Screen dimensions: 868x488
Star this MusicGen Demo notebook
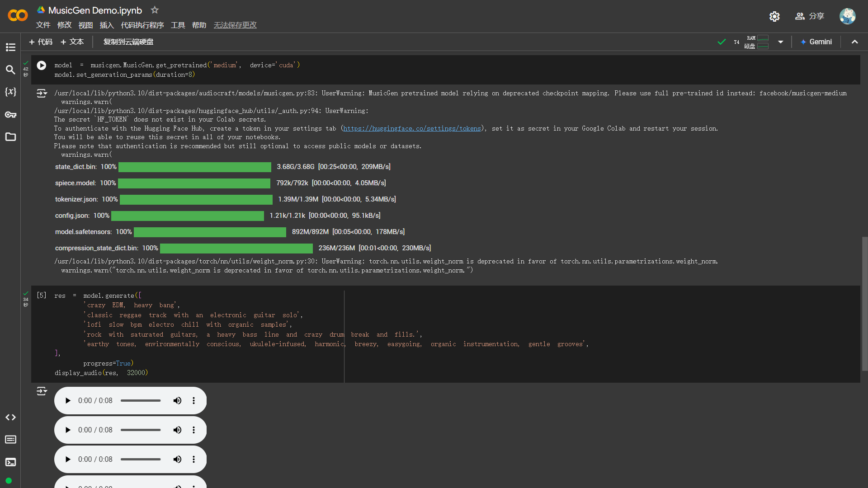(x=155, y=10)
